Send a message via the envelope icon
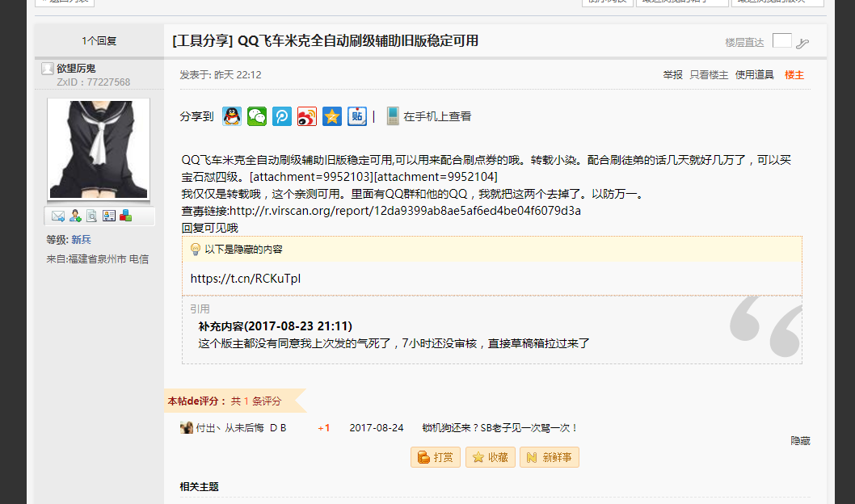The image size is (855, 504). coord(58,216)
